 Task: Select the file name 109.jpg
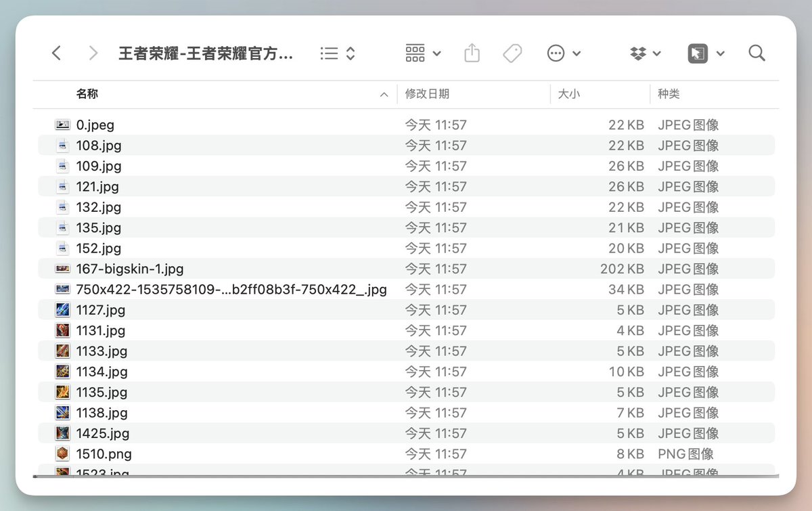click(99, 166)
